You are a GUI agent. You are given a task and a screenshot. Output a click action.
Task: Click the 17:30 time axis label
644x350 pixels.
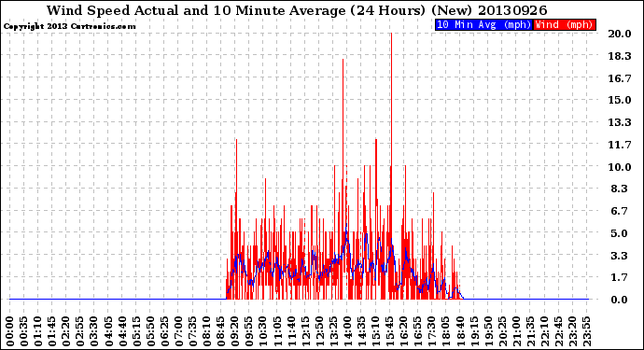[x=431, y=331]
